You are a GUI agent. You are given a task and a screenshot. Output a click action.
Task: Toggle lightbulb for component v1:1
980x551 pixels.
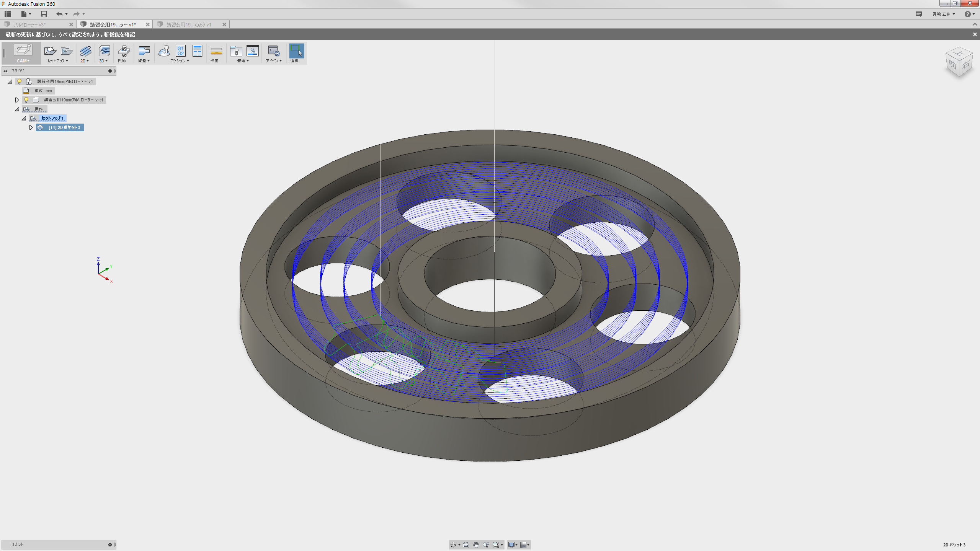tap(26, 100)
